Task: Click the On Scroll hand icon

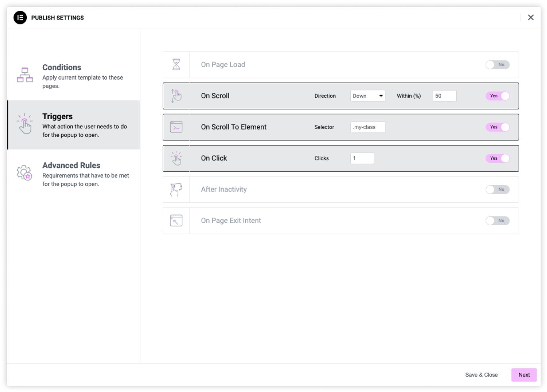Action: (176, 96)
